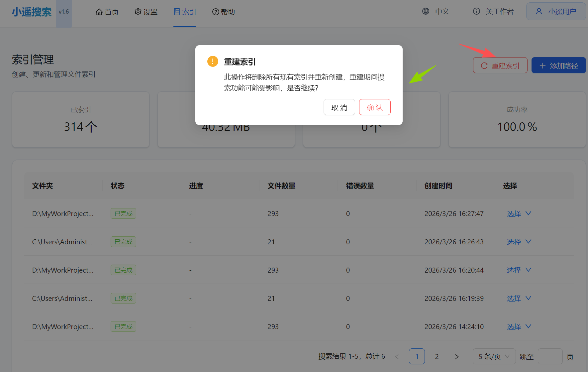The width and height of the screenshot is (588, 372).
Task: Go to page 2
Action: [437, 357]
